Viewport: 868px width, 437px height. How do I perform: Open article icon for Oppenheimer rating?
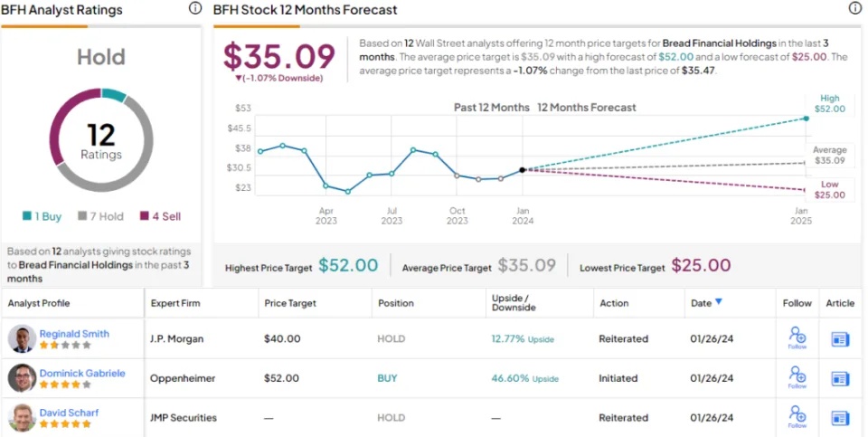(840, 378)
